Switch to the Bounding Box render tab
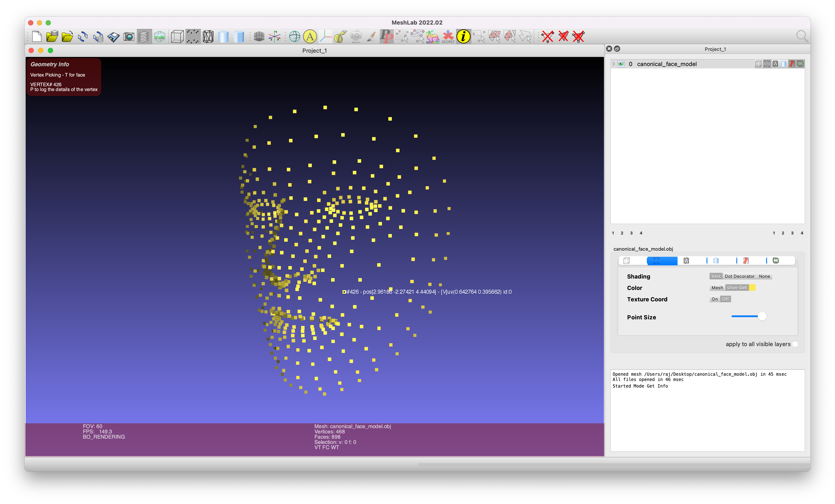The height and width of the screenshot is (504, 835). click(x=627, y=261)
